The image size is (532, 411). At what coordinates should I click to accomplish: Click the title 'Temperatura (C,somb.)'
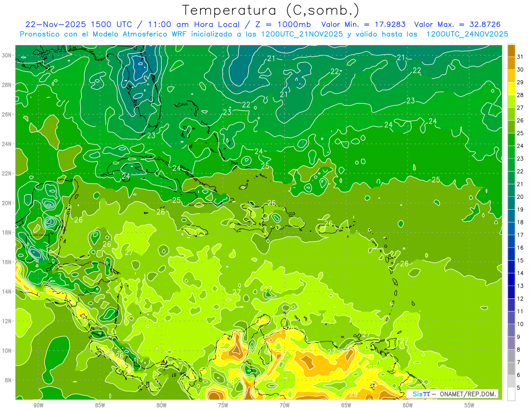271,10
